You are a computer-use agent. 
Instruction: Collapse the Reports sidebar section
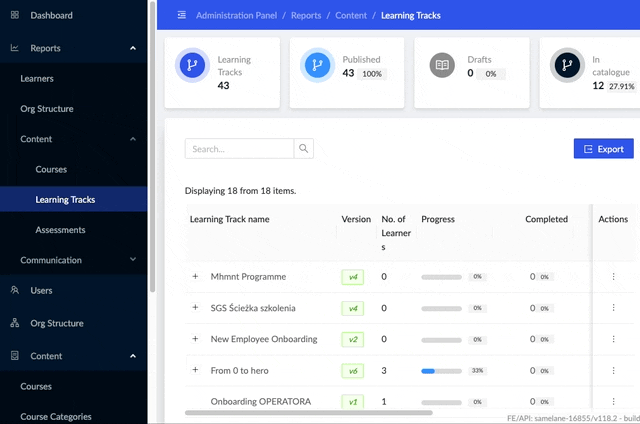(x=133, y=48)
